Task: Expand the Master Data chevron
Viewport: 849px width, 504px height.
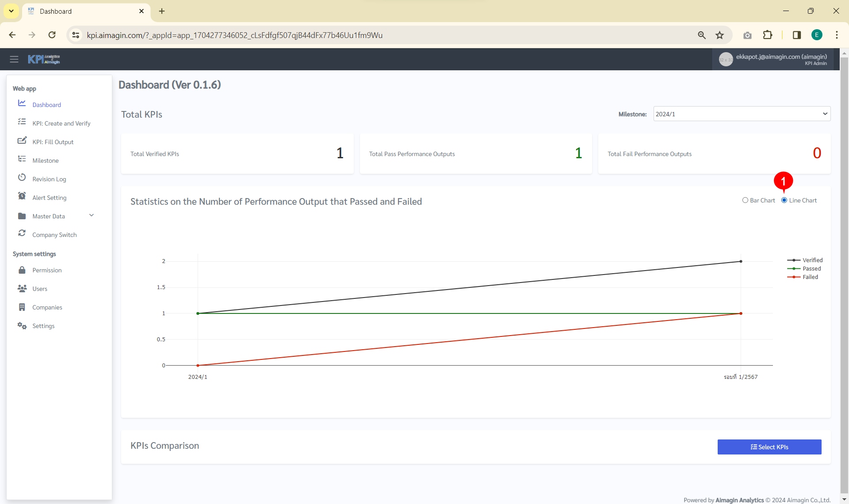Action: 92,215
